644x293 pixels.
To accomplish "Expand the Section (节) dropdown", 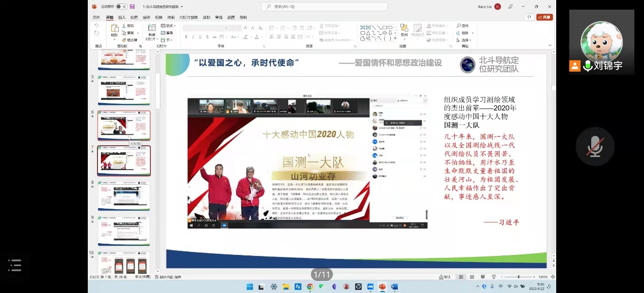I will (166, 40).
